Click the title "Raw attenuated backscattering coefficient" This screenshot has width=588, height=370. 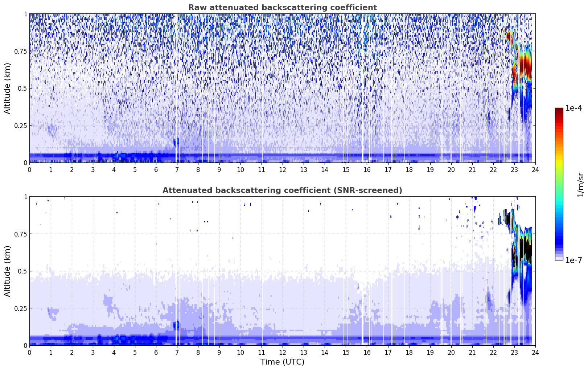pyautogui.click(x=282, y=8)
